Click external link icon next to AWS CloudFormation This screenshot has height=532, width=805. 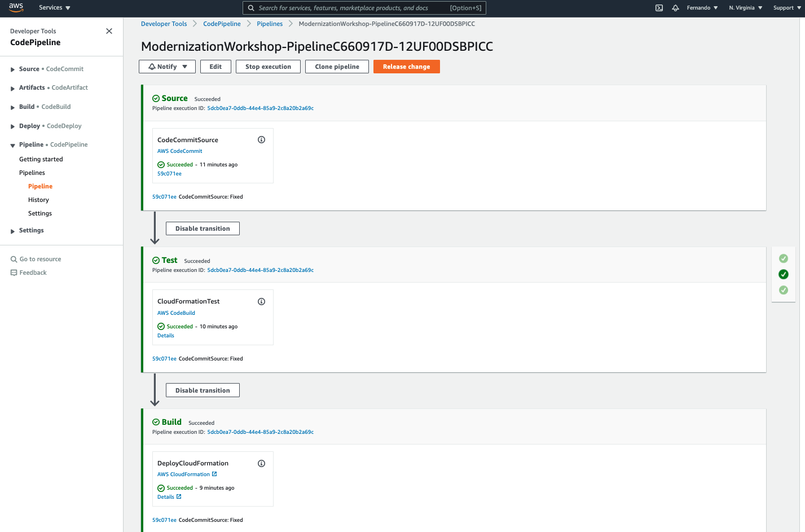214,474
